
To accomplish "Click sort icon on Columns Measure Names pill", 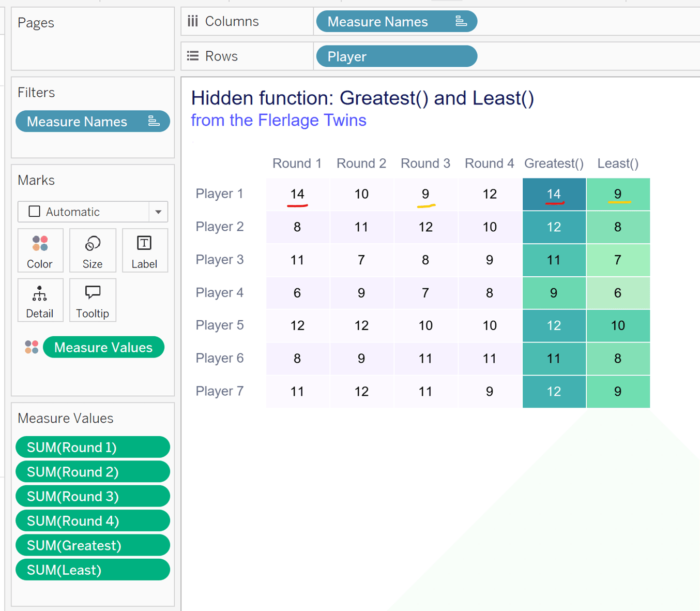I will pyautogui.click(x=461, y=21).
